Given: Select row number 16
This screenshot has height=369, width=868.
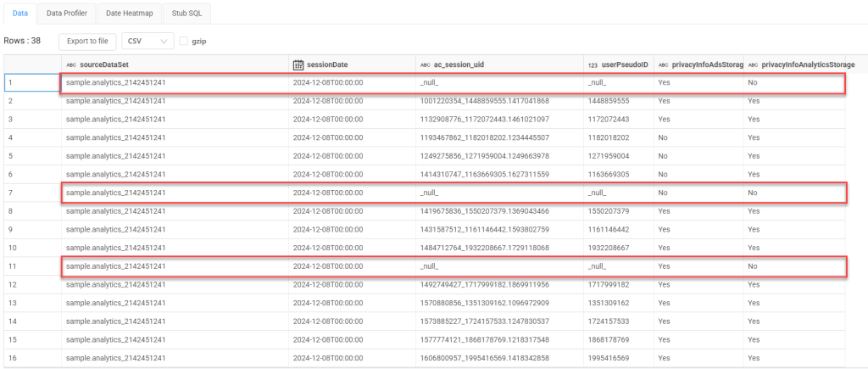Looking at the screenshot, I should (33, 358).
